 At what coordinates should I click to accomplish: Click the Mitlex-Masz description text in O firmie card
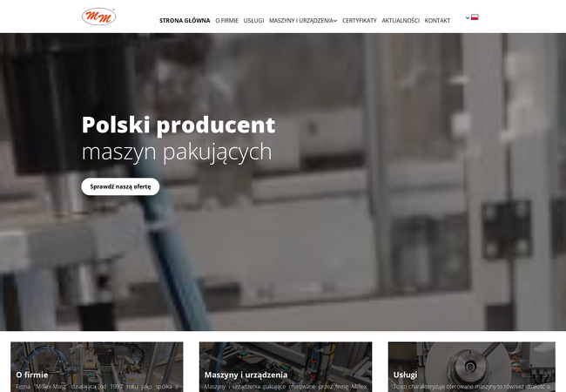pyautogui.click(x=97, y=387)
